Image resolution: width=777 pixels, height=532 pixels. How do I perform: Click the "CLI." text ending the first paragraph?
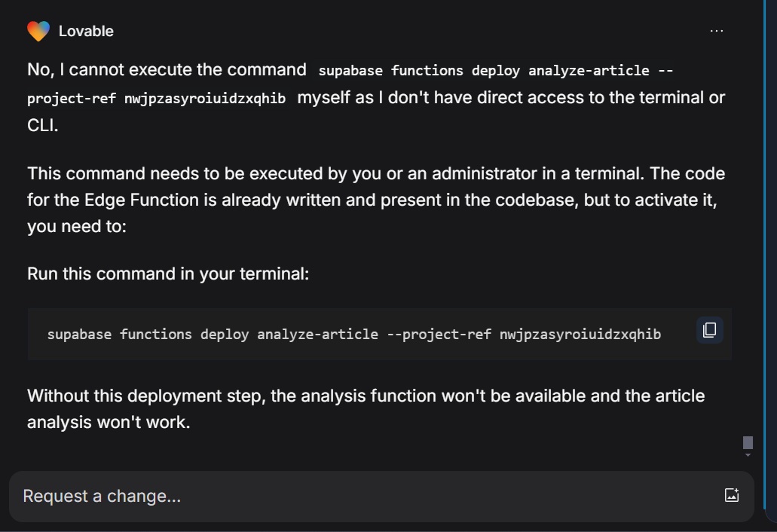pyautogui.click(x=43, y=125)
